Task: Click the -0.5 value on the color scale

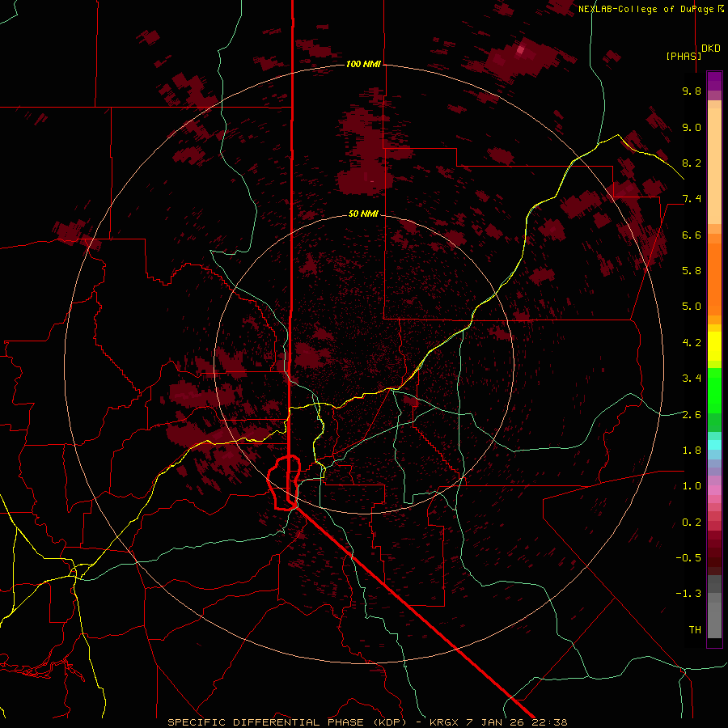Action: [x=688, y=557]
